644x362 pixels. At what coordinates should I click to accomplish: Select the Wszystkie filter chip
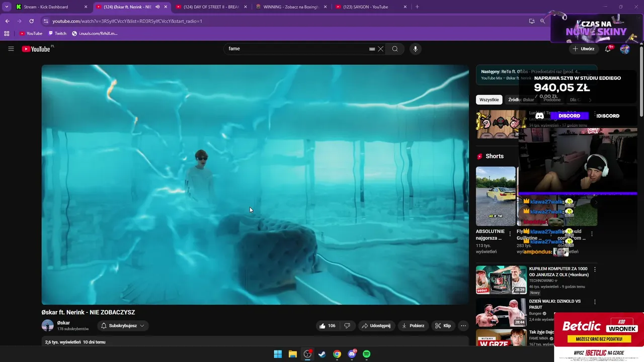[489, 100]
